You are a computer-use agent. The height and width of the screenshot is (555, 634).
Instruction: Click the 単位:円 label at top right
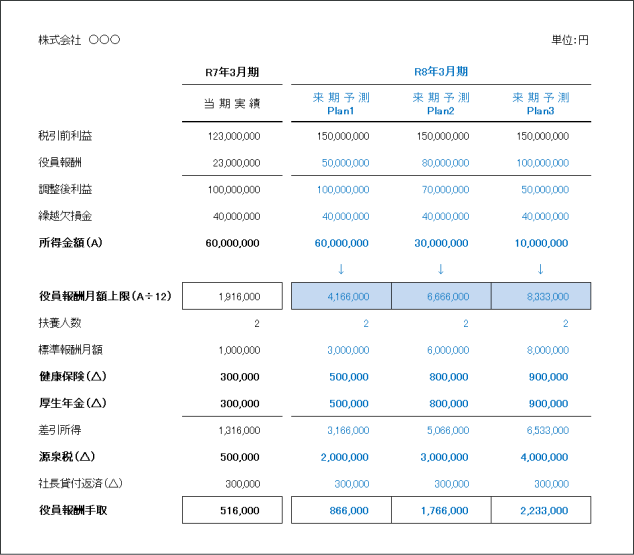click(570, 40)
